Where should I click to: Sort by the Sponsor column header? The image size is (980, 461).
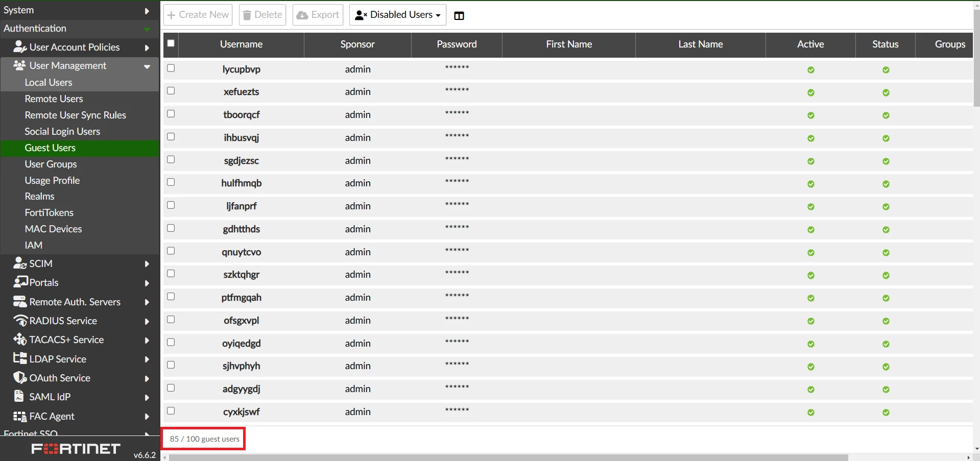coord(357,44)
